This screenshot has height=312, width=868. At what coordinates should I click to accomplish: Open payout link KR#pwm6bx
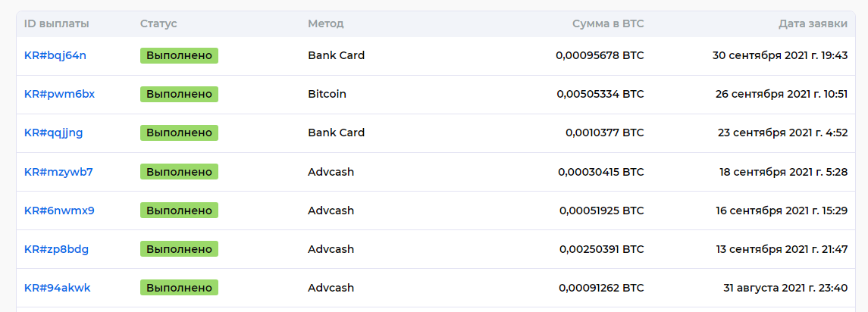(60, 94)
